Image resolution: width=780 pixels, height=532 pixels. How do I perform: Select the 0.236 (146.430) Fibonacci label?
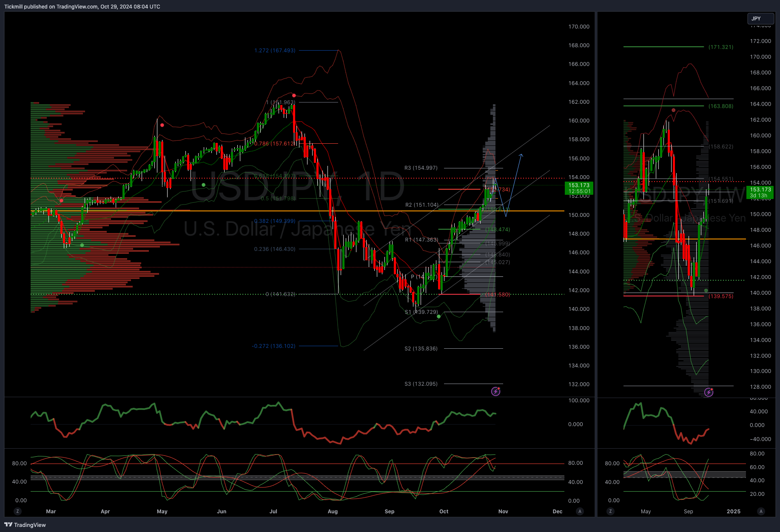[275, 249]
